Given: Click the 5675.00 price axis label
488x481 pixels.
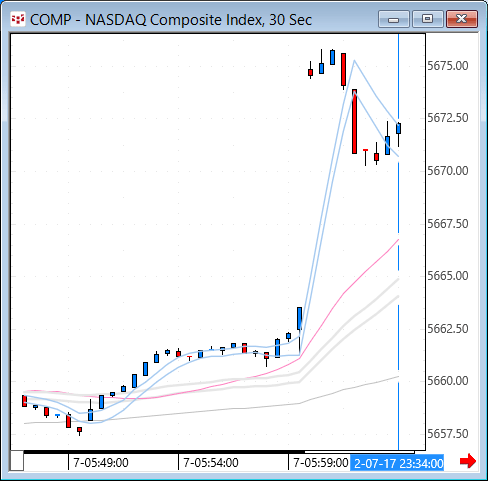Looking at the screenshot, I should pos(448,66).
